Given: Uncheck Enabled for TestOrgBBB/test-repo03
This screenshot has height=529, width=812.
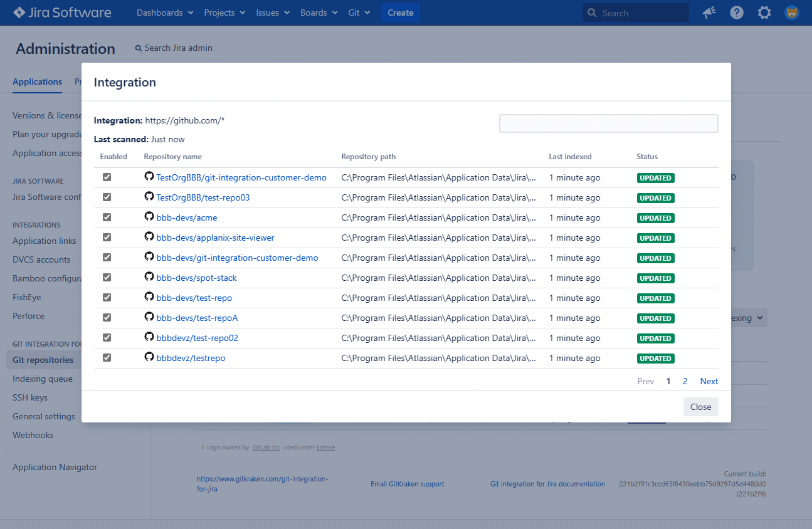Looking at the screenshot, I should click(107, 197).
